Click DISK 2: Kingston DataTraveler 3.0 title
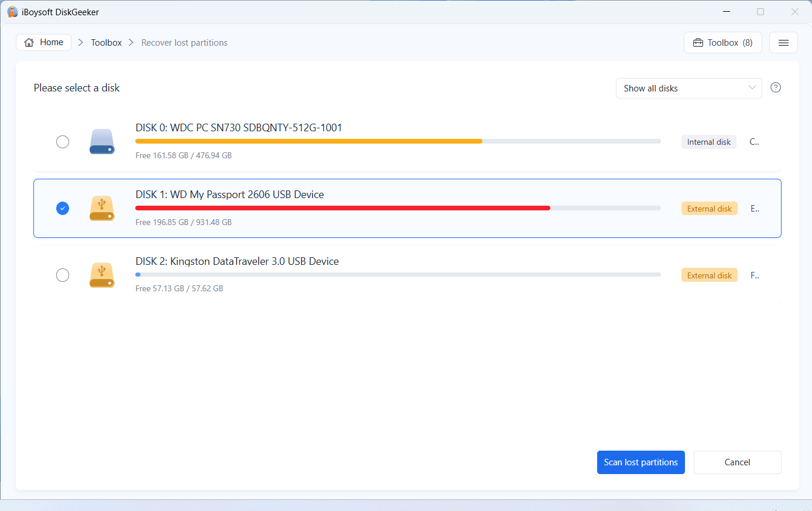The image size is (812, 511). point(237,261)
